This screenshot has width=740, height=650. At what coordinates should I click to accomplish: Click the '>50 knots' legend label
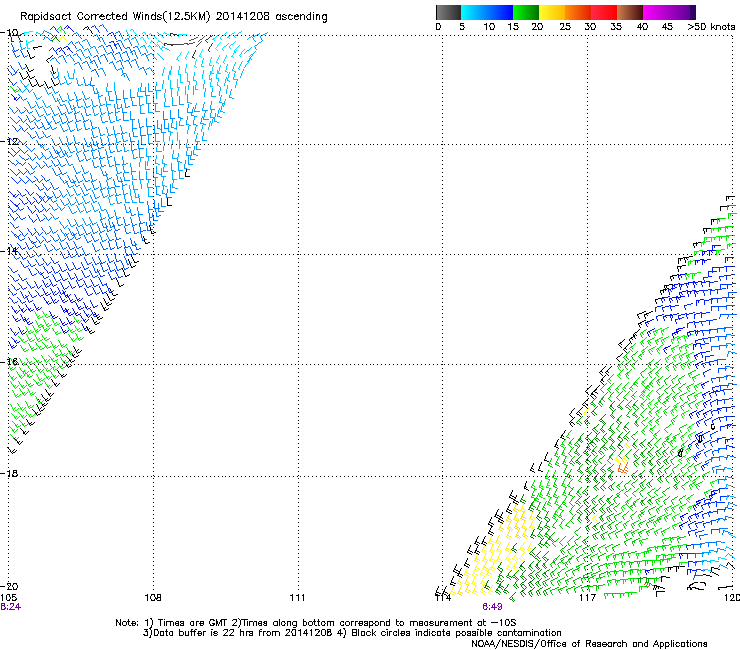tap(711, 27)
